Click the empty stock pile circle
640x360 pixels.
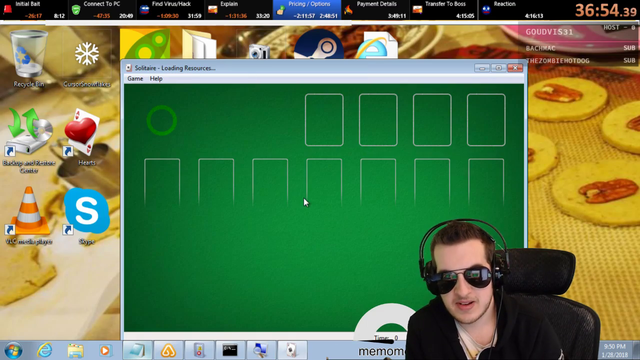coord(162,120)
